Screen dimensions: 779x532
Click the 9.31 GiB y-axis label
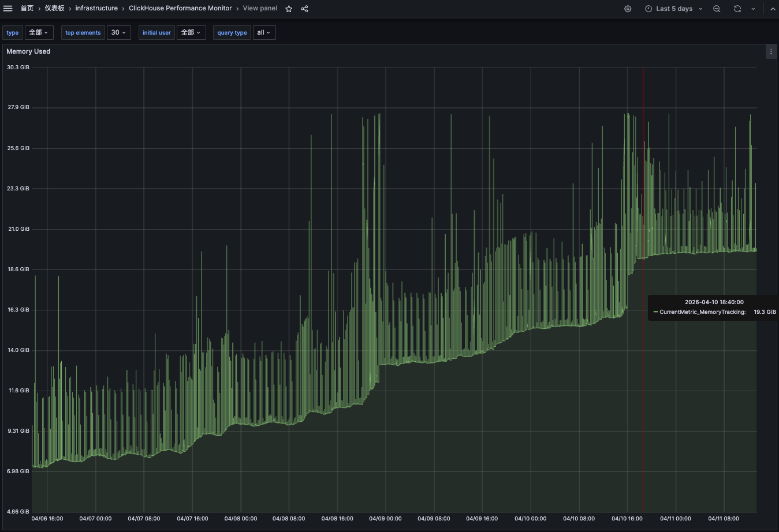[18, 431]
